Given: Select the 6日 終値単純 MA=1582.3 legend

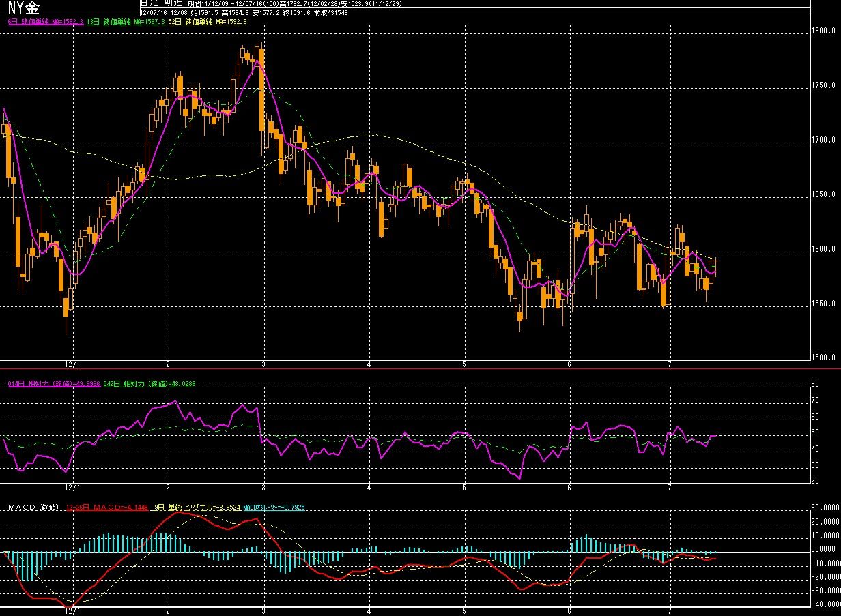Looking at the screenshot, I should pyautogui.click(x=45, y=23).
